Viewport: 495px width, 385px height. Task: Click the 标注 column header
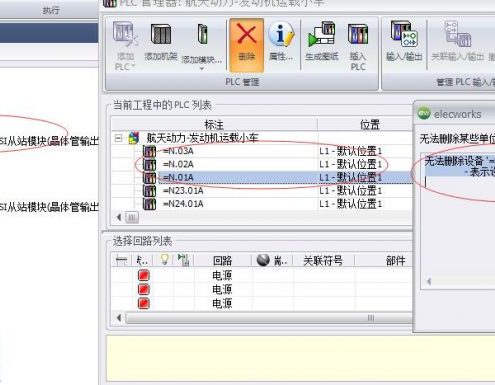pyautogui.click(x=214, y=125)
